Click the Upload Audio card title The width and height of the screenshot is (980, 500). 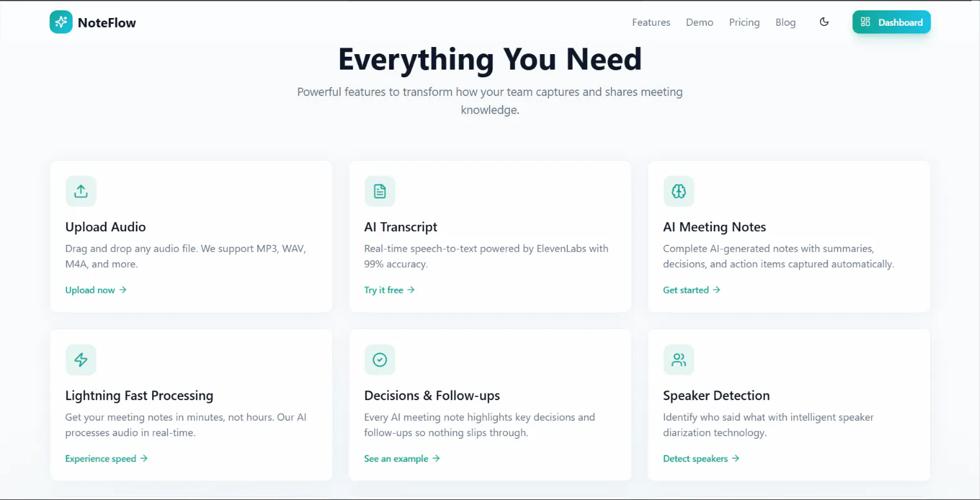[106, 227]
